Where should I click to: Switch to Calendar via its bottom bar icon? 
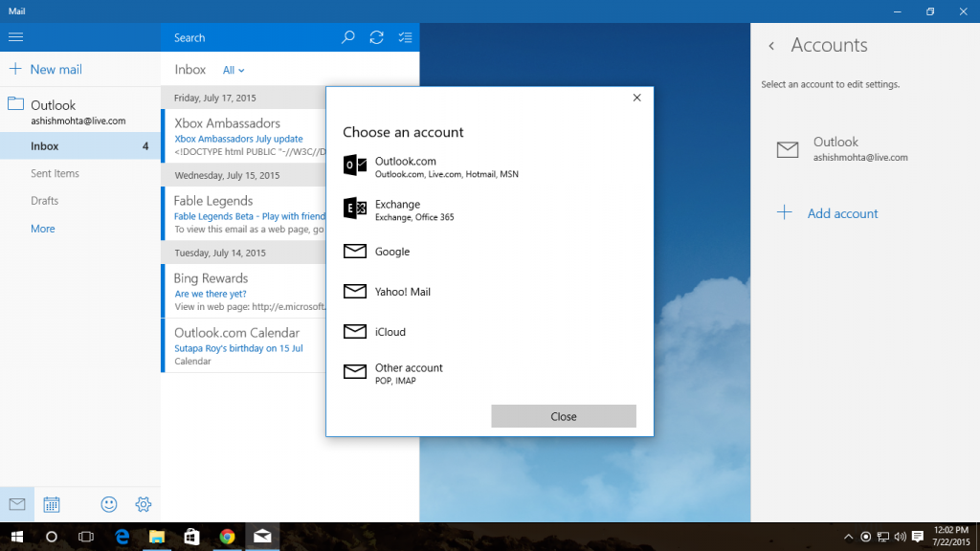coord(51,504)
